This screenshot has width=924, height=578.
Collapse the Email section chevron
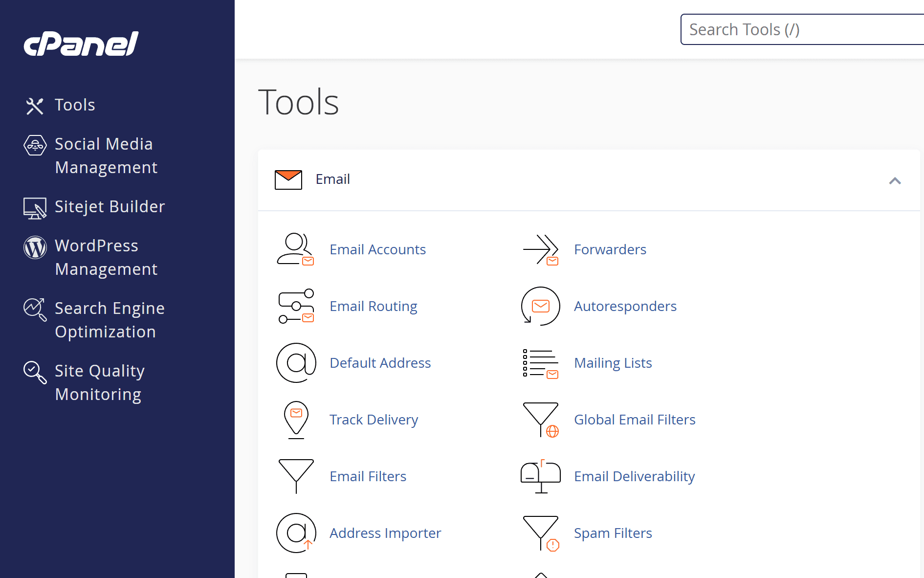pos(895,181)
